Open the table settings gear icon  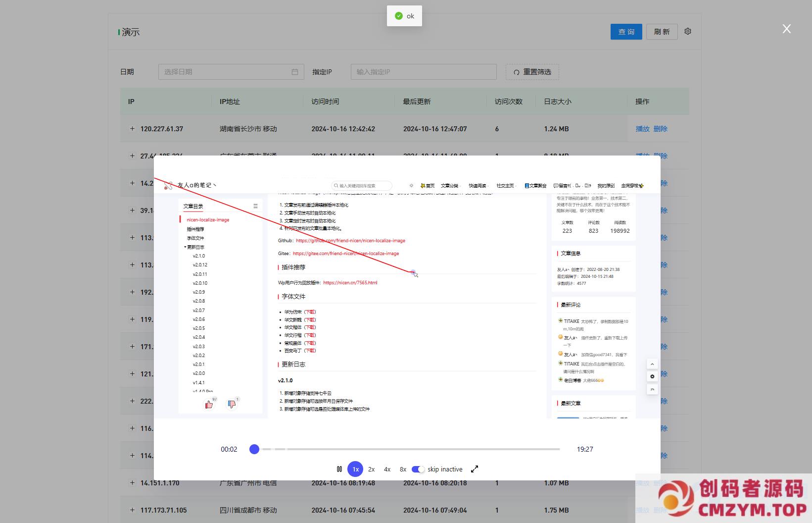[x=688, y=31]
